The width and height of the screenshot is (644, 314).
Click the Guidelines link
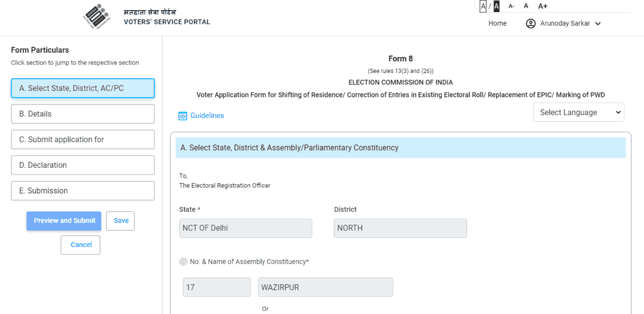(207, 116)
